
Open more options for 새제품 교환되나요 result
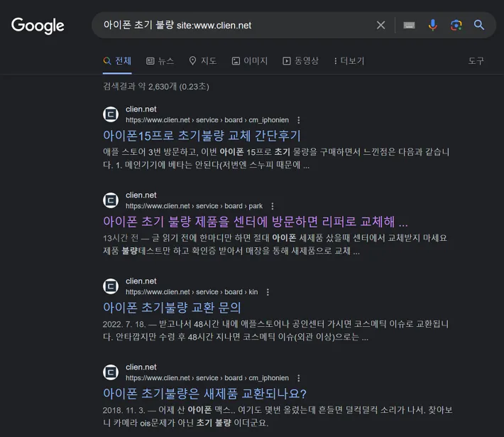pyautogui.click(x=299, y=378)
